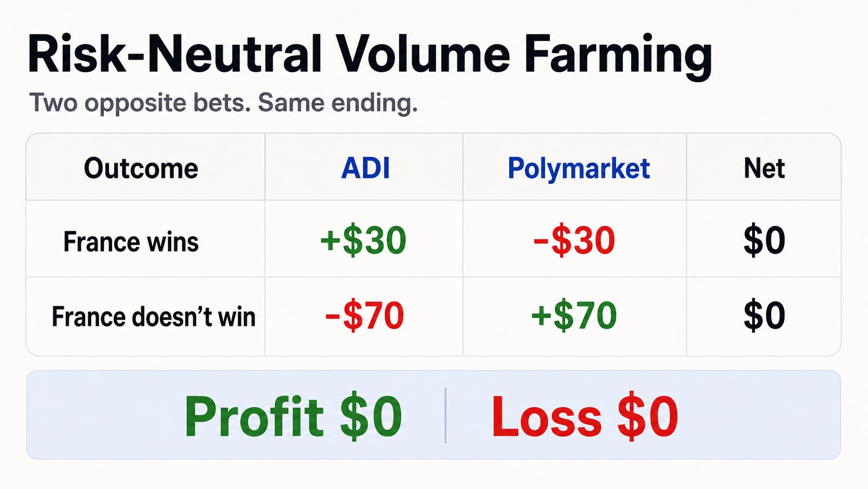
Task: Click the red -$70 ADI value
Action: 364,315
